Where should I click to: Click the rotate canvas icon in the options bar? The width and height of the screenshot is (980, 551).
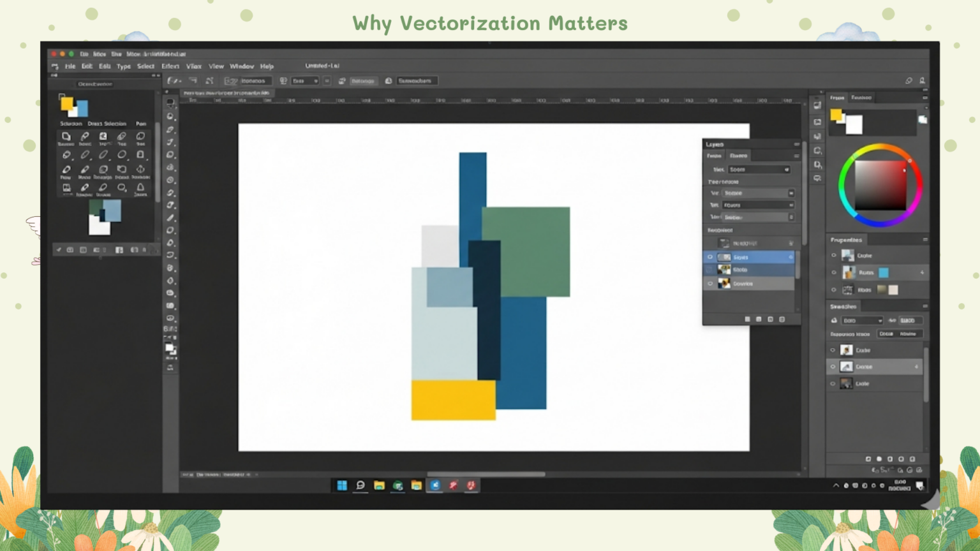pos(909,81)
